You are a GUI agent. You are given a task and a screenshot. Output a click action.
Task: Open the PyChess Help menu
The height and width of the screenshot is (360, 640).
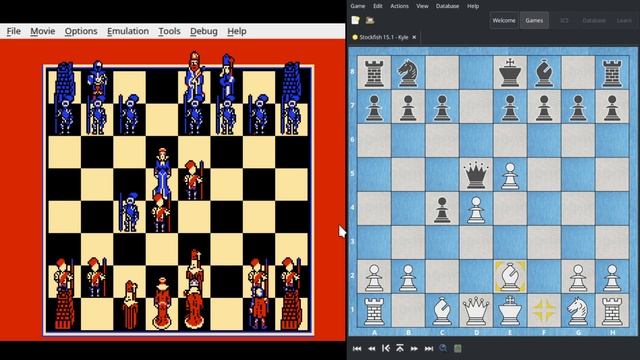(x=473, y=6)
